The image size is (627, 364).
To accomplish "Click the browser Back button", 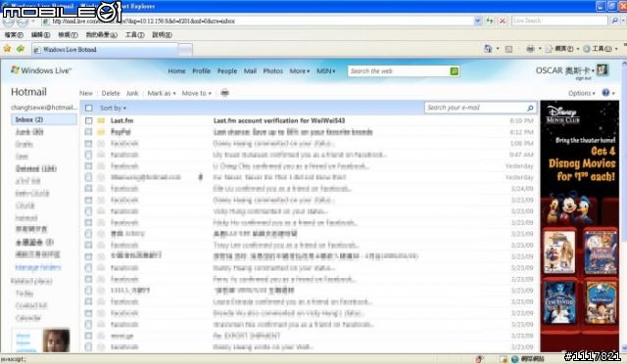I will click(x=8, y=21).
